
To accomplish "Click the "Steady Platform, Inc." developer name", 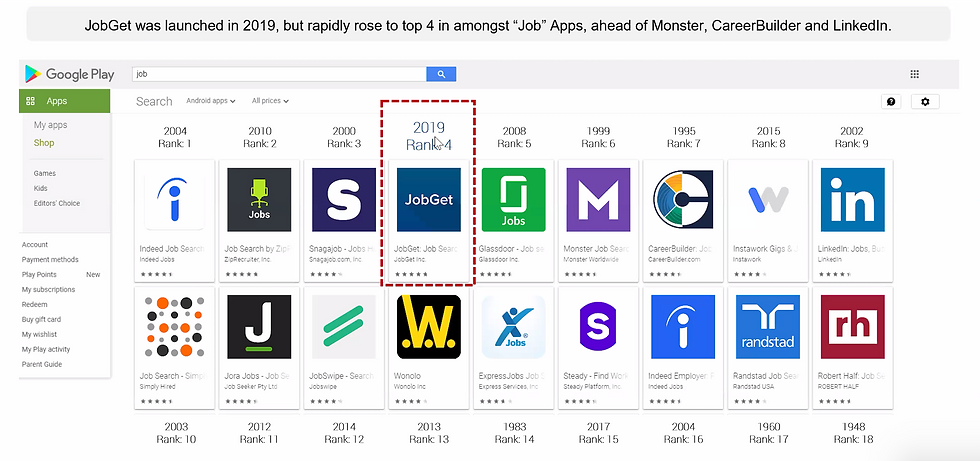I will coord(592,387).
